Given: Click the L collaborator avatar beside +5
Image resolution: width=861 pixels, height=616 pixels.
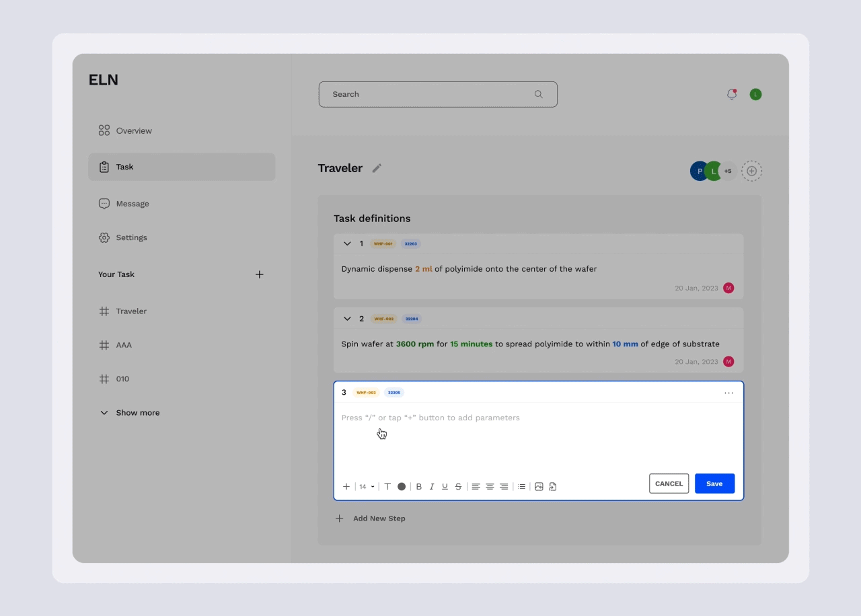Looking at the screenshot, I should [x=712, y=171].
